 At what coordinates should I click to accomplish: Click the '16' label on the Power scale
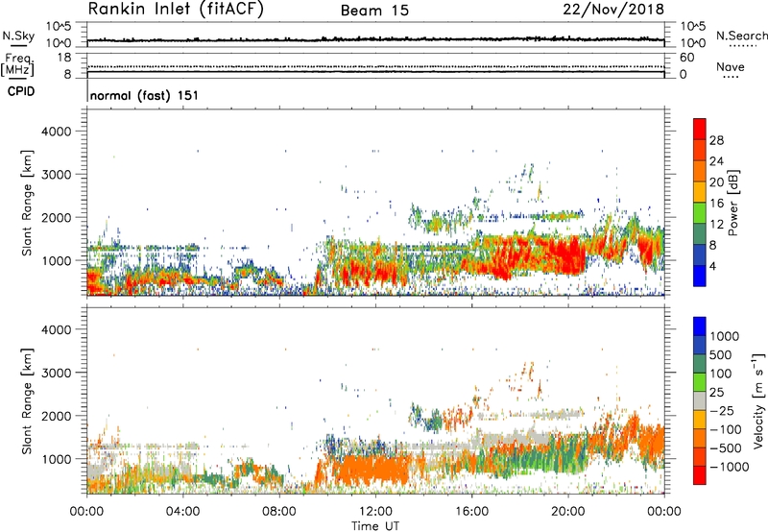coord(716,204)
